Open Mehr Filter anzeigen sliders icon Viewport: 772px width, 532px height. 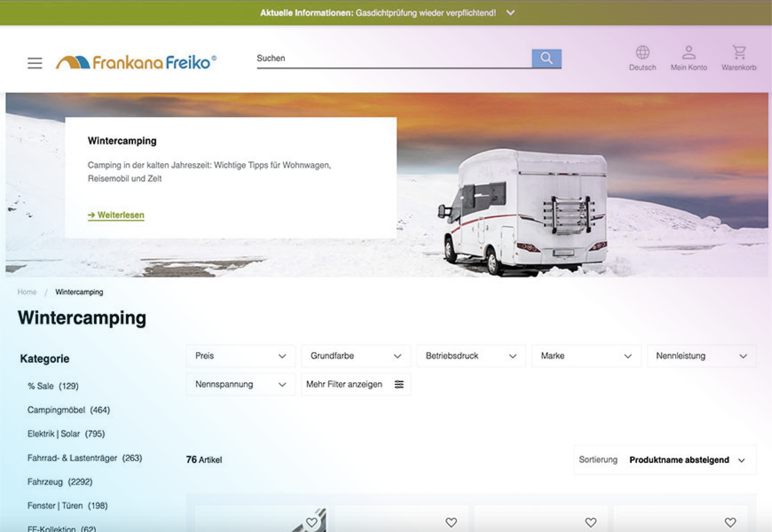point(399,384)
